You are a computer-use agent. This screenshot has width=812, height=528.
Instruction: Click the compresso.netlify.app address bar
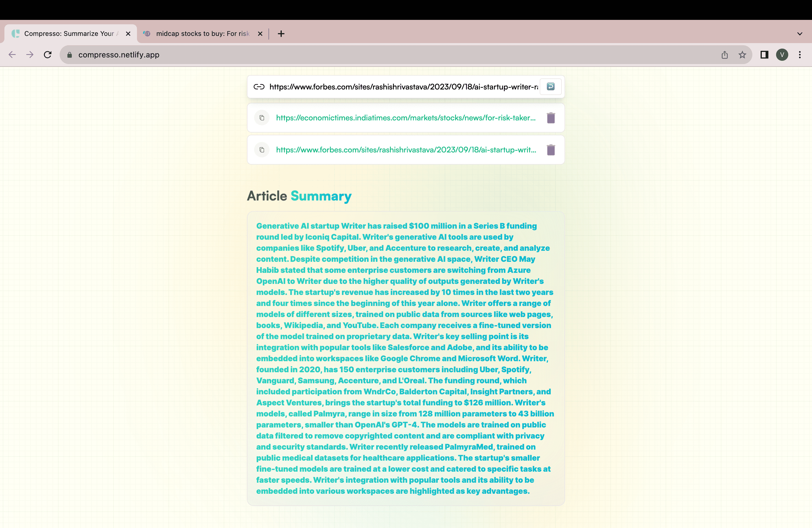tap(406, 55)
